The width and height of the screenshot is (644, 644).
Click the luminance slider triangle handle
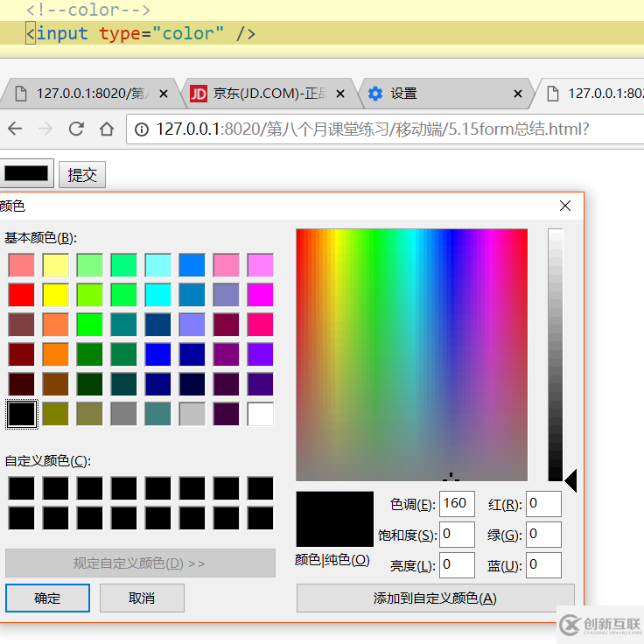570,480
